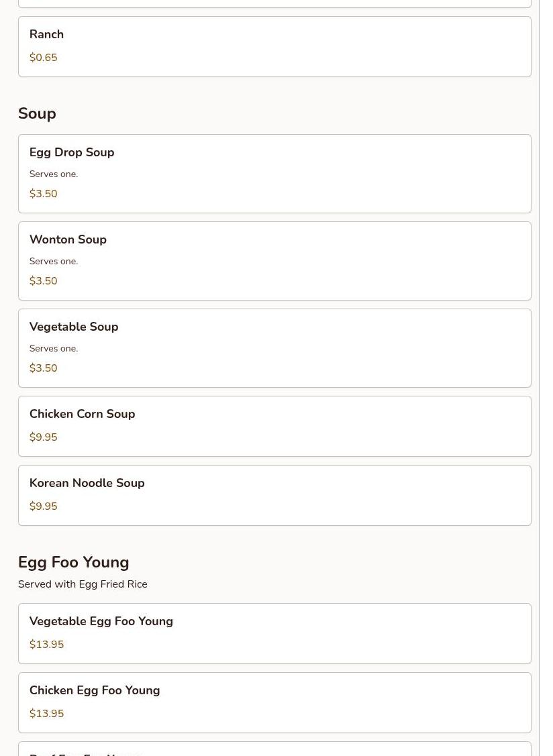The width and height of the screenshot is (553, 756).
Task: Click the Egg Foo Young section heading
Action: [x=73, y=562]
